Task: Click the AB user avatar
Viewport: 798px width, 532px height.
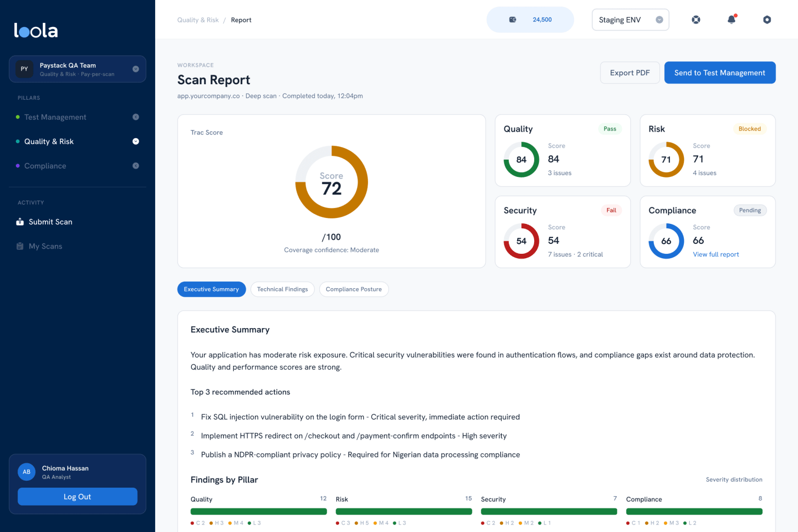Action: [x=26, y=472]
